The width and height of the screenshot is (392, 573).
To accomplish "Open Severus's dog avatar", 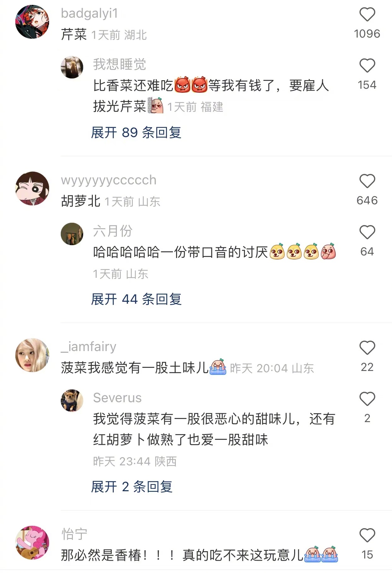I will pyautogui.click(x=72, y=401).
